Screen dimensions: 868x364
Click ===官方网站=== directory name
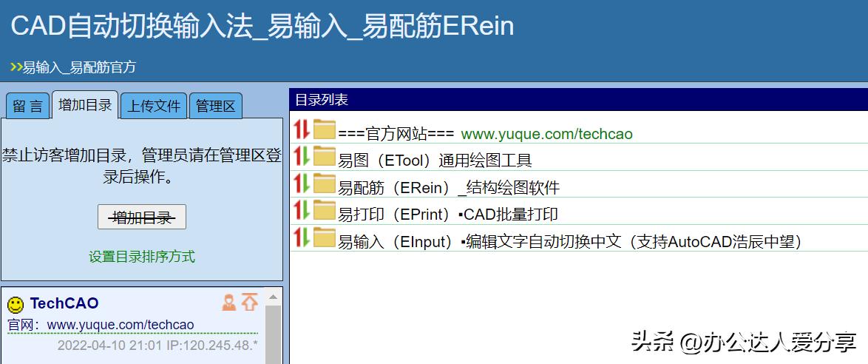coord(396,134)
